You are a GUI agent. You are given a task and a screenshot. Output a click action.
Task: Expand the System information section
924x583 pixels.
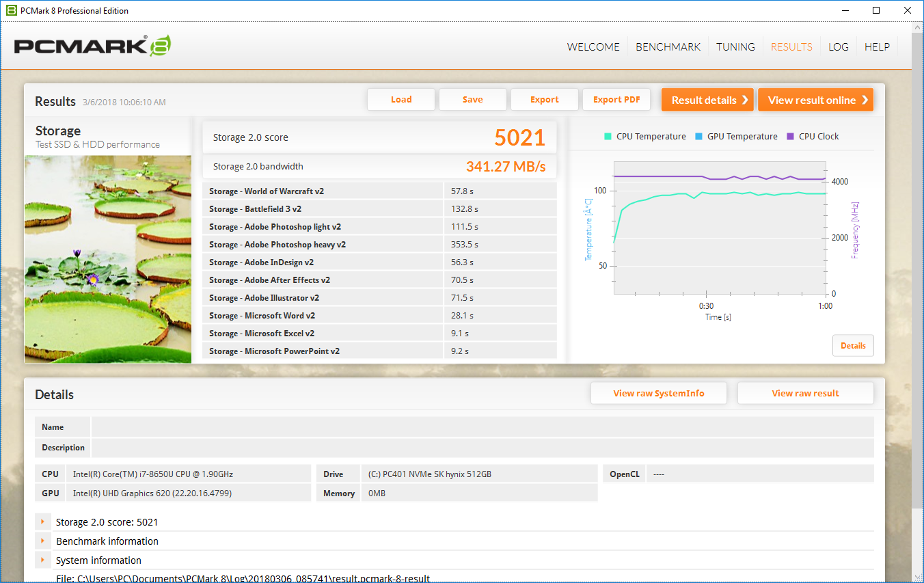tap(42, 560)
